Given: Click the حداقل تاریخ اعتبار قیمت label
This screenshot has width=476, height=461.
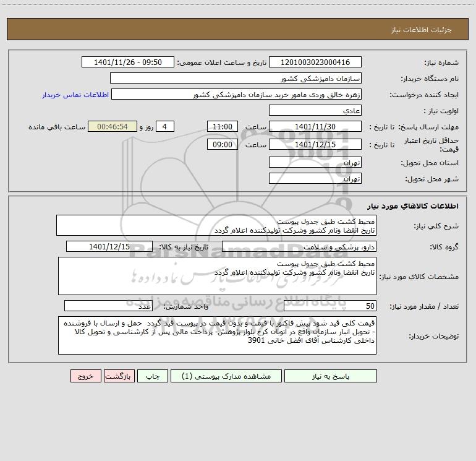Looking at the screenshot, I should coord(431,145).
